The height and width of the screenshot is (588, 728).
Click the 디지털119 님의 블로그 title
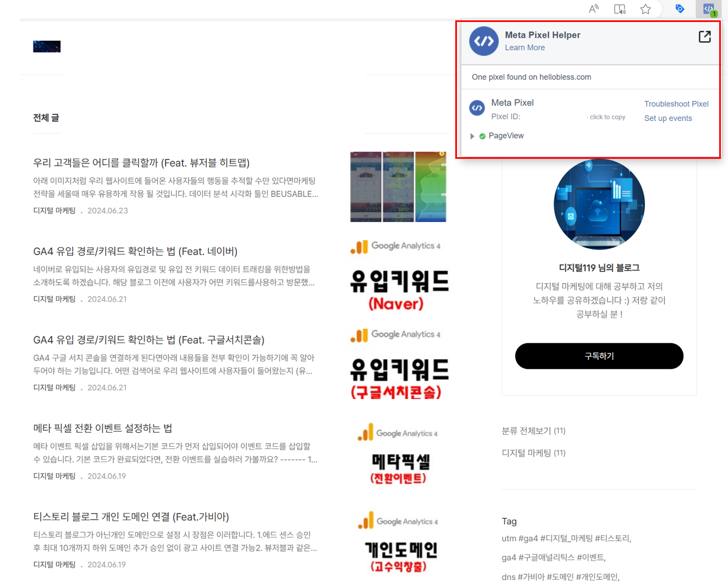(x=599, y=268)
